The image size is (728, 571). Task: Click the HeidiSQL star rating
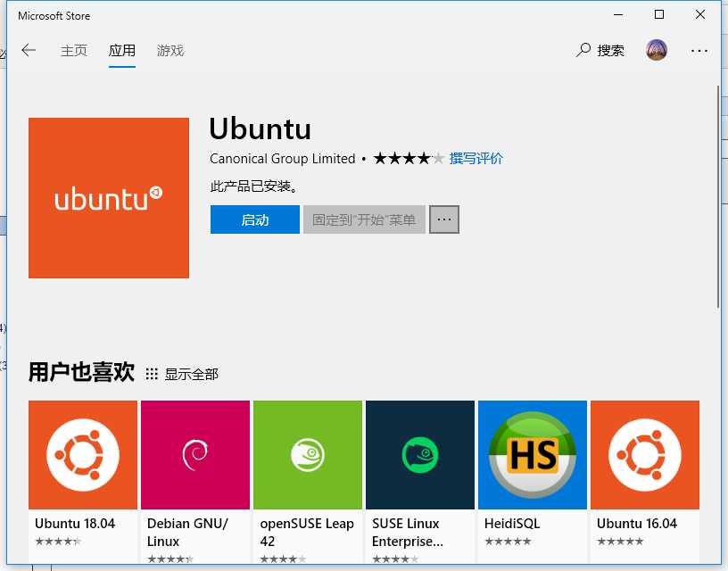[x=508, y=542]
